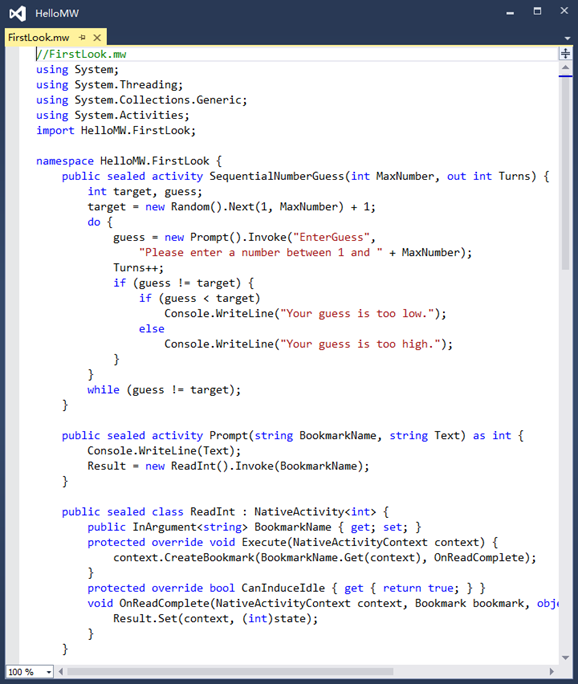
Task: Click 'System.Collections.Generic' text
Action: click(x=158, y=100)
